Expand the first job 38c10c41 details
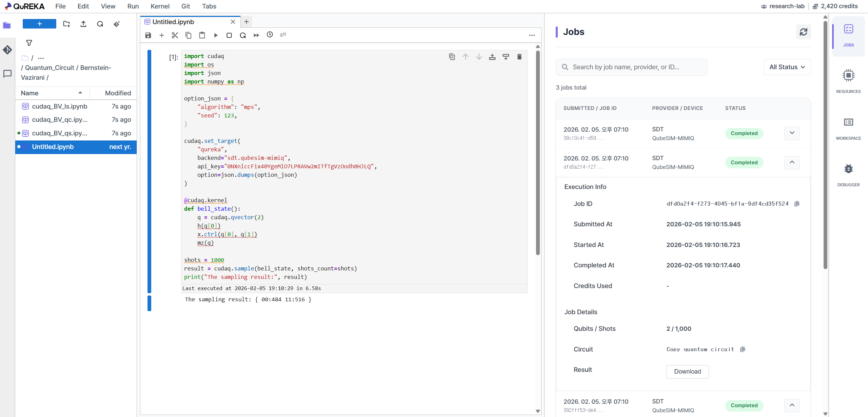Screen dimensions: 868x417 [x=792, y=133]
